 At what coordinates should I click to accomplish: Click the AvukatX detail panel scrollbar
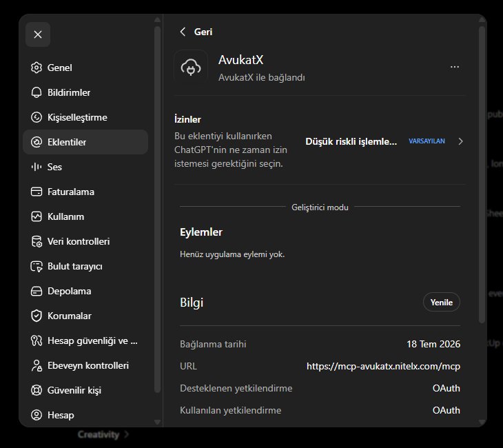click(x=482, y=175)
